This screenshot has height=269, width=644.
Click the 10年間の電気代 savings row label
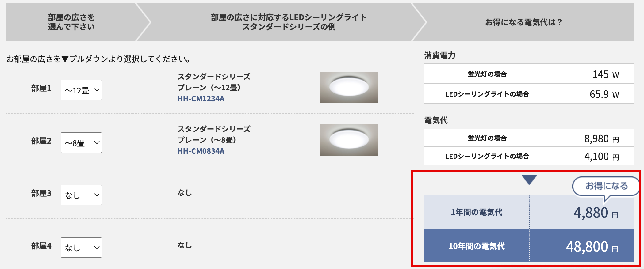(x=477, y=246)
